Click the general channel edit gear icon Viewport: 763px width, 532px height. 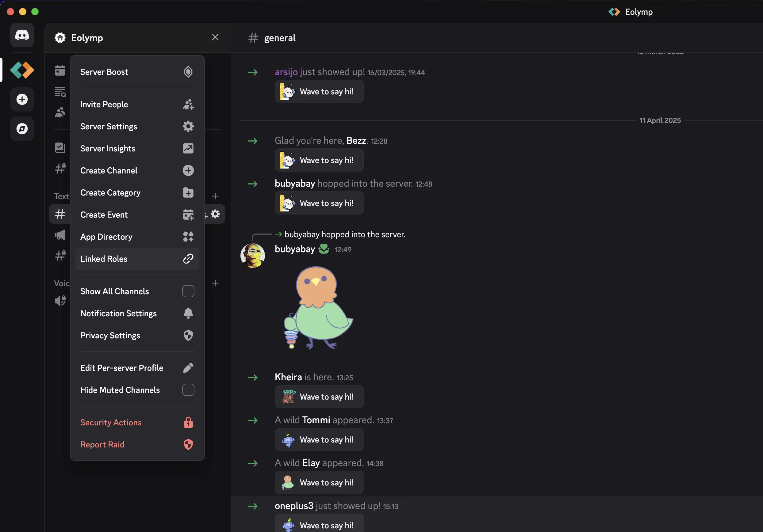point(215,214)
